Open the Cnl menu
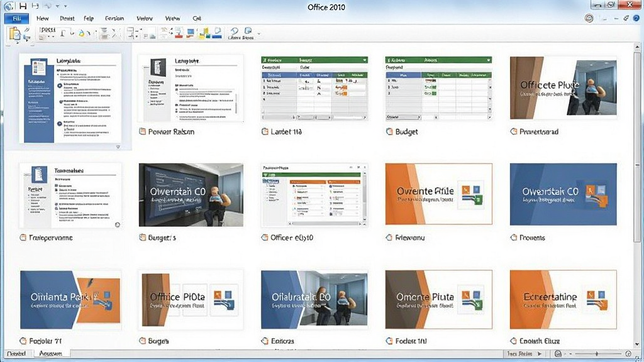 tap(197, 18)
